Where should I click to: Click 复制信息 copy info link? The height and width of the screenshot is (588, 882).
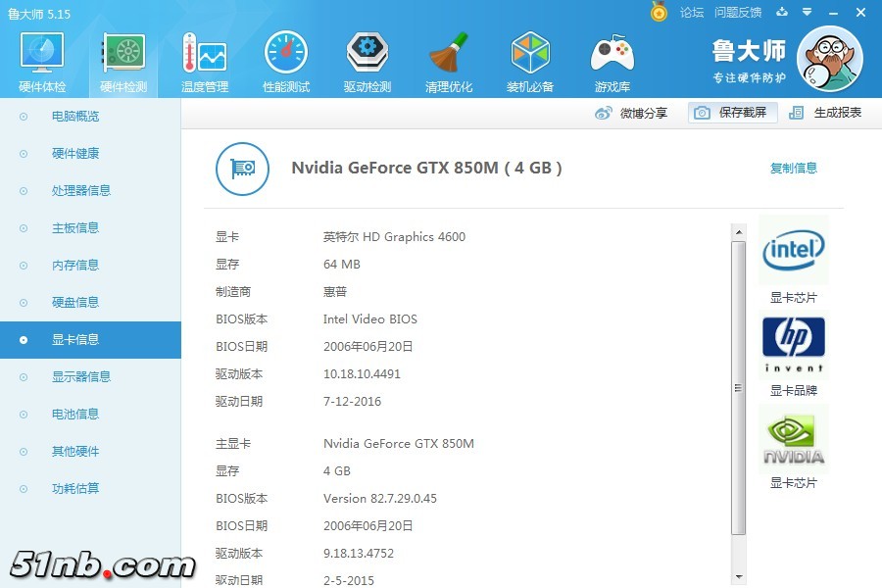793,169
